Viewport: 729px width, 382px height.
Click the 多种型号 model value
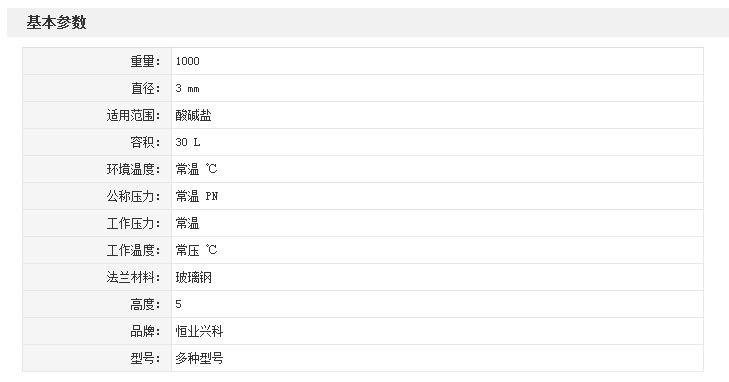(199, 358)
